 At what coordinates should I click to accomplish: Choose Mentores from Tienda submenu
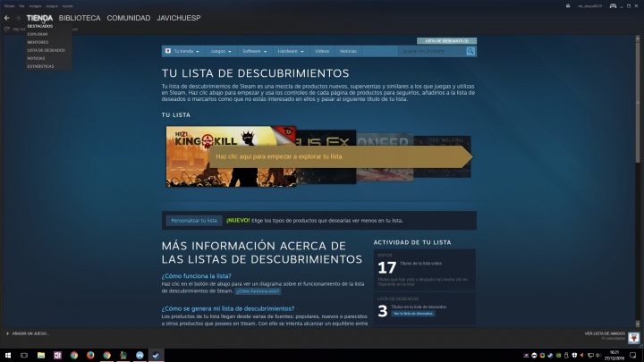point(38,42)
